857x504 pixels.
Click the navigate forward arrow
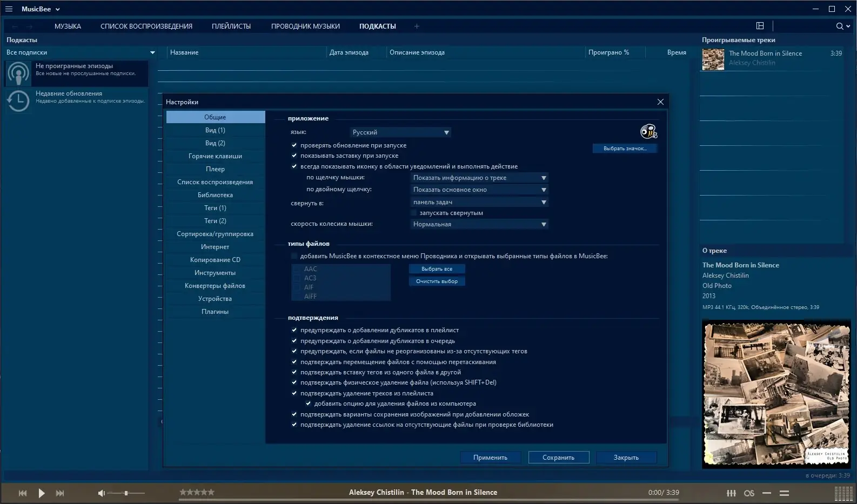pos(30,26)
